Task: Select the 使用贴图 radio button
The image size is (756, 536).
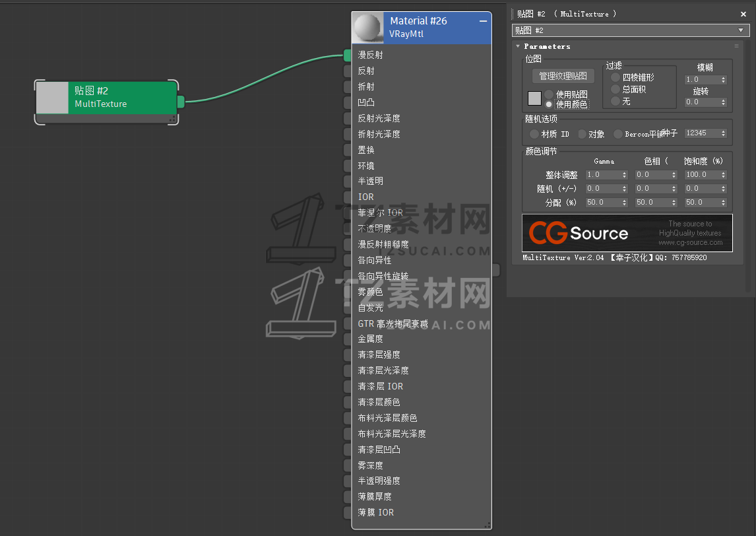Action: point(549,94)
